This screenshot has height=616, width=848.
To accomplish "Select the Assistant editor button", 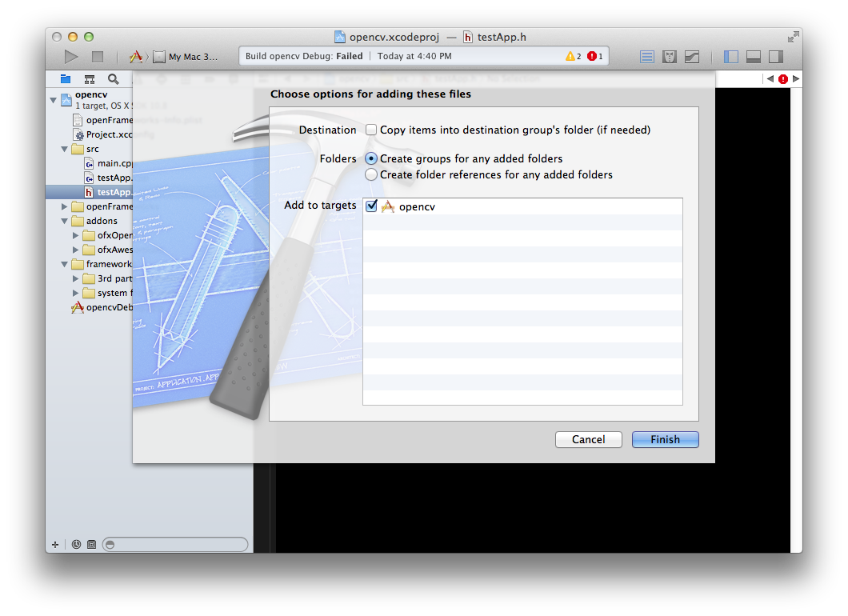I will click(670, 57).
